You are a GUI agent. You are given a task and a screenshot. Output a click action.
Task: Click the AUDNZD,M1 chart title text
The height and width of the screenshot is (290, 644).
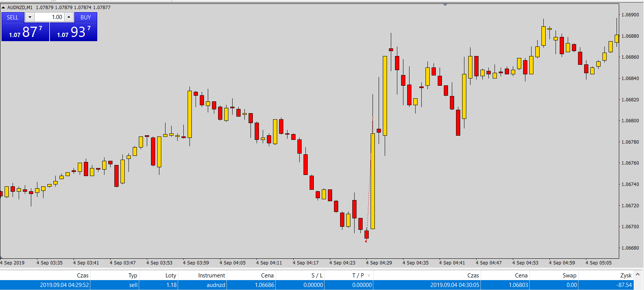20,7
